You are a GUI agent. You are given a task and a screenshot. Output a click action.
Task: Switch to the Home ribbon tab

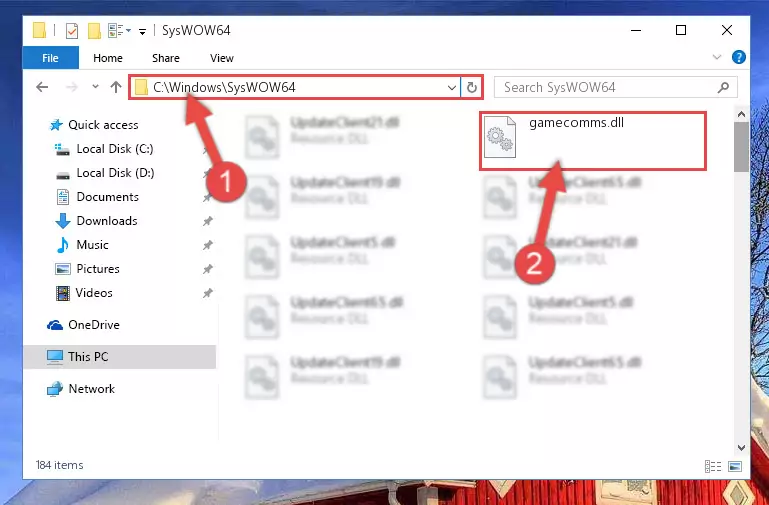tap(107, 58)
